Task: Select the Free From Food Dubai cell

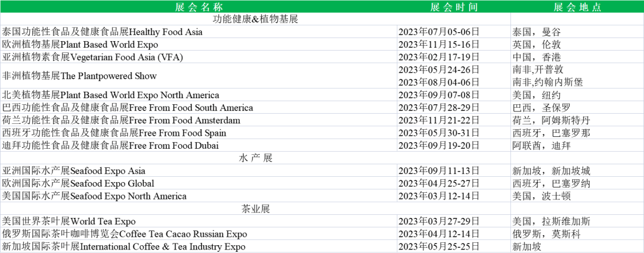Action: pyautogui.click(x=199, y=146)
